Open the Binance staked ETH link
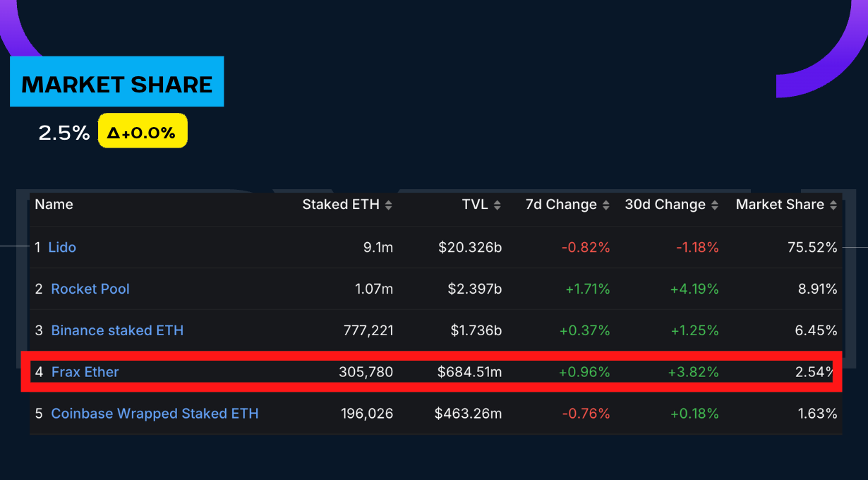 [x=117, y=330]
